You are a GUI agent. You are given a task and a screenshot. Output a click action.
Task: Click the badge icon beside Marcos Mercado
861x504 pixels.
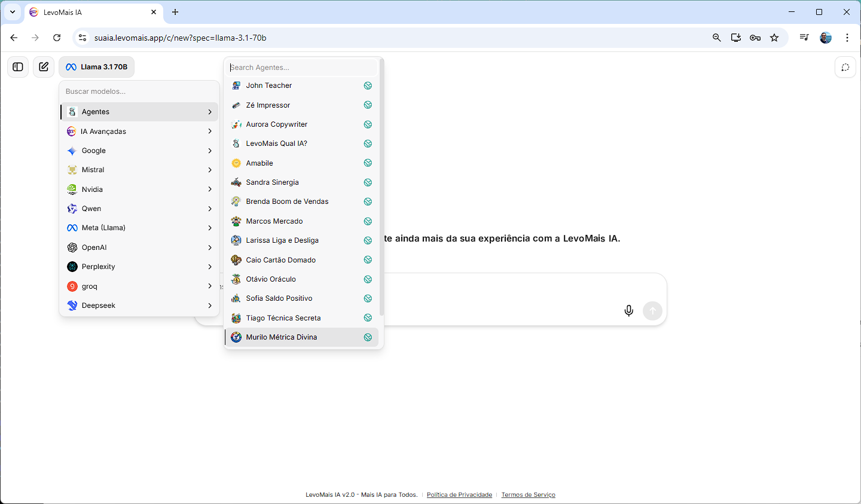(x=368, y=221)
